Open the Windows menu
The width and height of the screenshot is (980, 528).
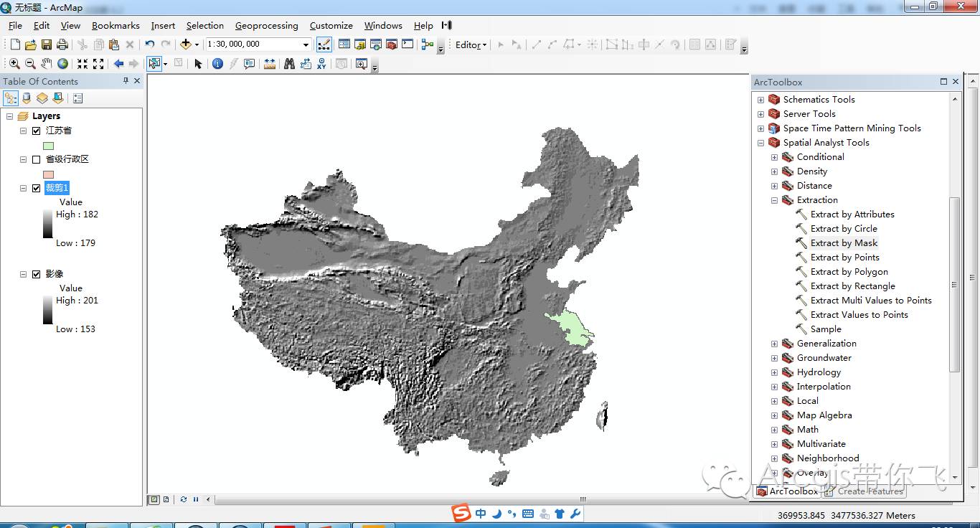(x=383, y=26)
